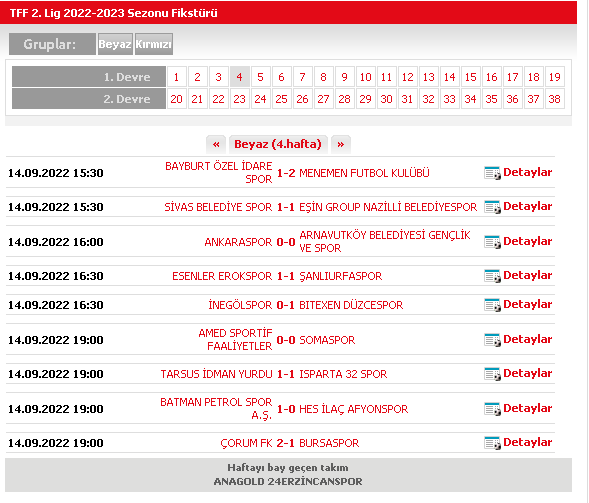Screen dimensions: 589x503
Task: Click team AMED SPORTİF FAALİYETLER
Action: pyautogui.click(x=236, y=340)
